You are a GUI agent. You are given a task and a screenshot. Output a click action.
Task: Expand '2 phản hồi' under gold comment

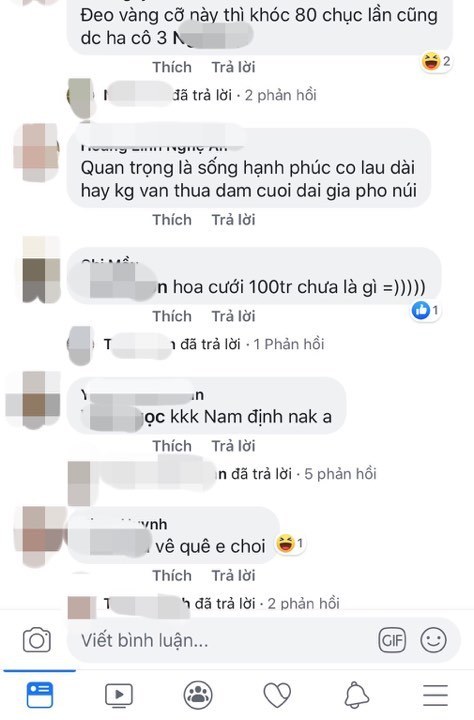pos(281,95)
